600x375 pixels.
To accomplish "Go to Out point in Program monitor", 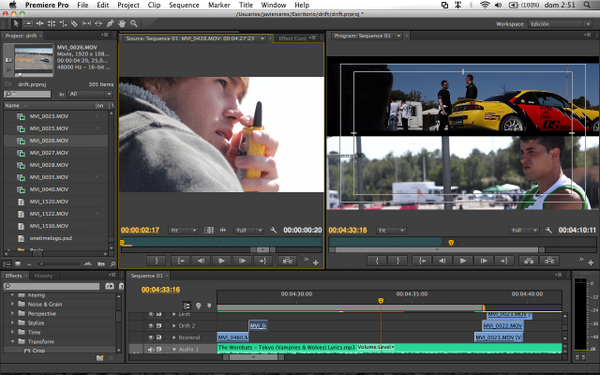I will [x=504, y=261].
